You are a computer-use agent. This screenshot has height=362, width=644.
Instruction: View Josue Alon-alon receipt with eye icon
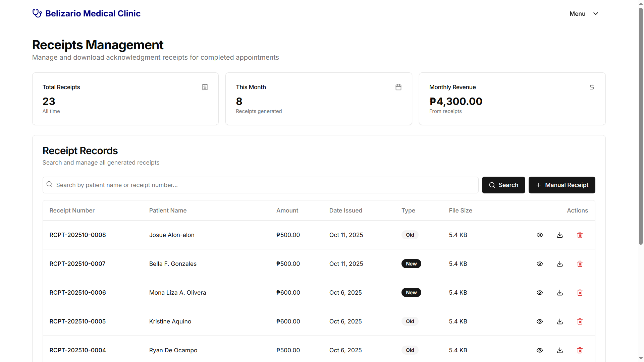[x=540, y=235]
